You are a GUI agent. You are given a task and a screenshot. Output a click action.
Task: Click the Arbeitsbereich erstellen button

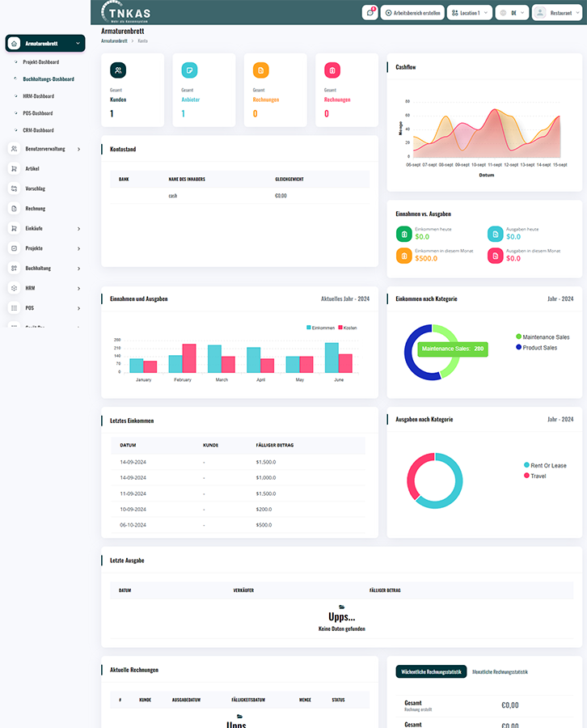[412, 13]
